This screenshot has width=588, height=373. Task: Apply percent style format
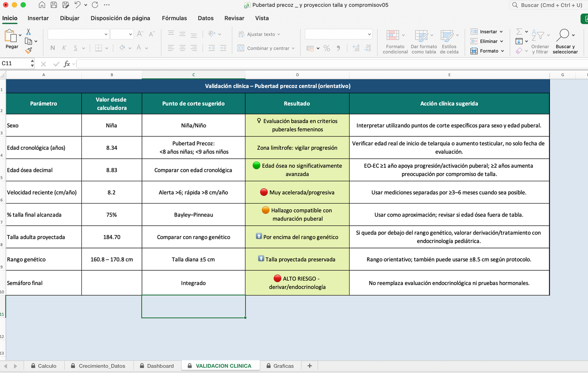tap(327, 48)
